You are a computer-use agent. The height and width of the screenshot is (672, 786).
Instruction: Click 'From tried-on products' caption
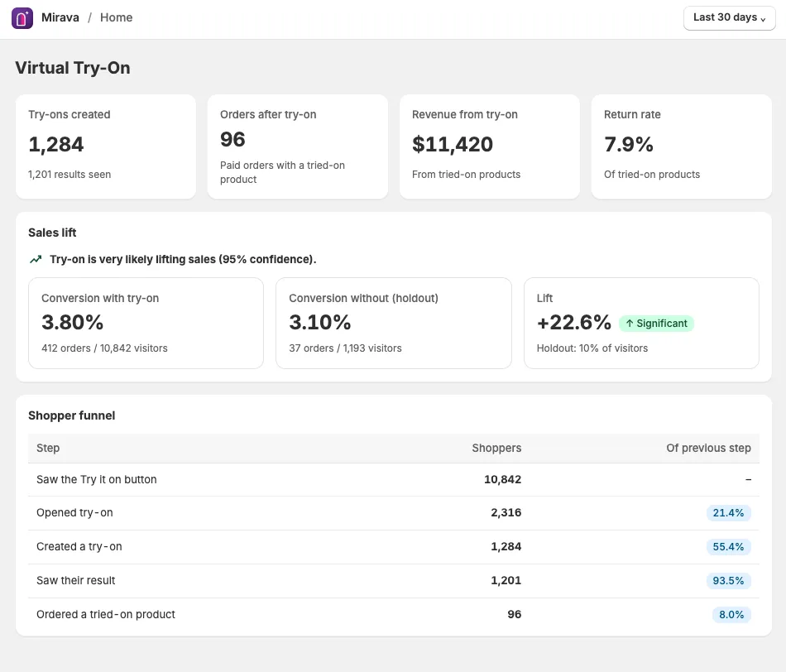pyautogui.click(x=466, y=174)
